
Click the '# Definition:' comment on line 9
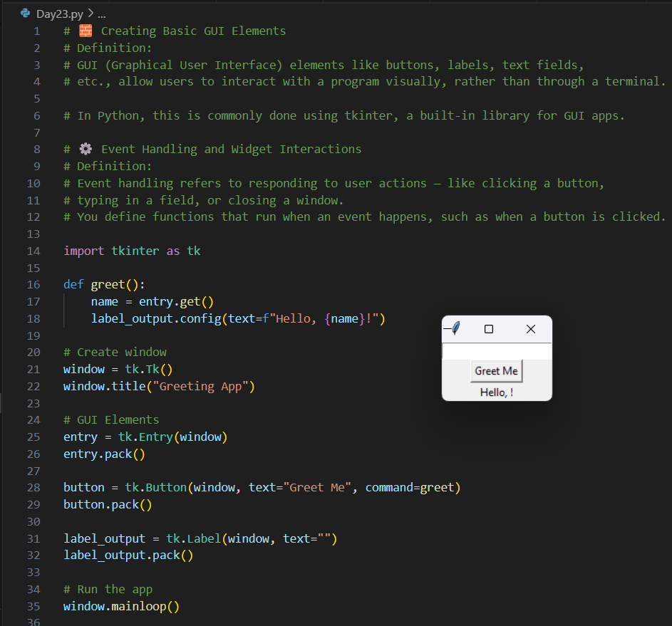point(108,166)
